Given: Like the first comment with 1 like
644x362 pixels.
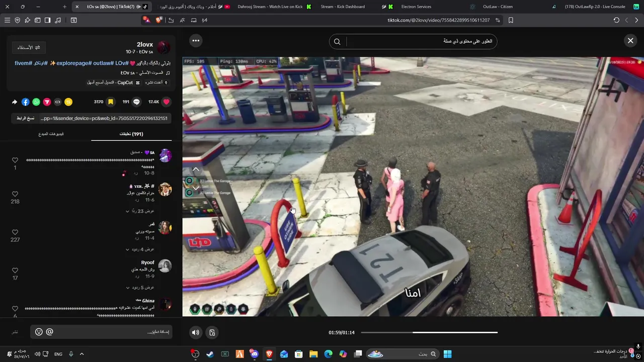Looking at the screenshot, I should tap(15, 160).
